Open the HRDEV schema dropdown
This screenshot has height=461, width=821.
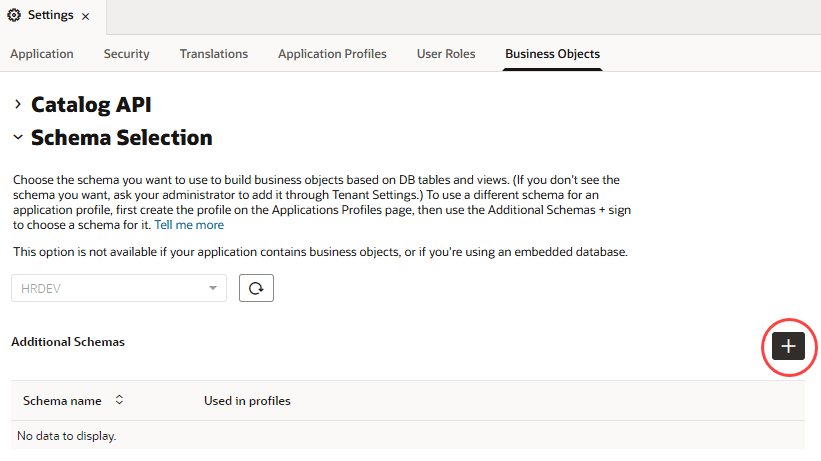[212, 288]
